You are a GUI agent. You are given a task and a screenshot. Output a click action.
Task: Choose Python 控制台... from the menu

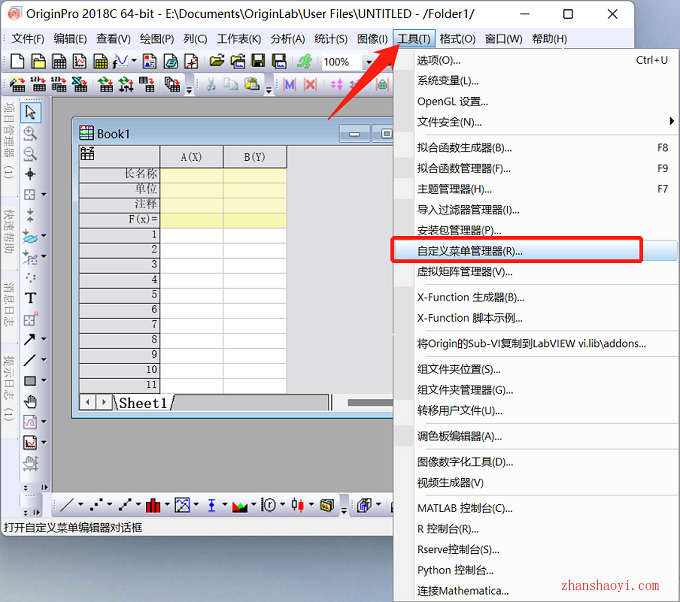point(536,570)
